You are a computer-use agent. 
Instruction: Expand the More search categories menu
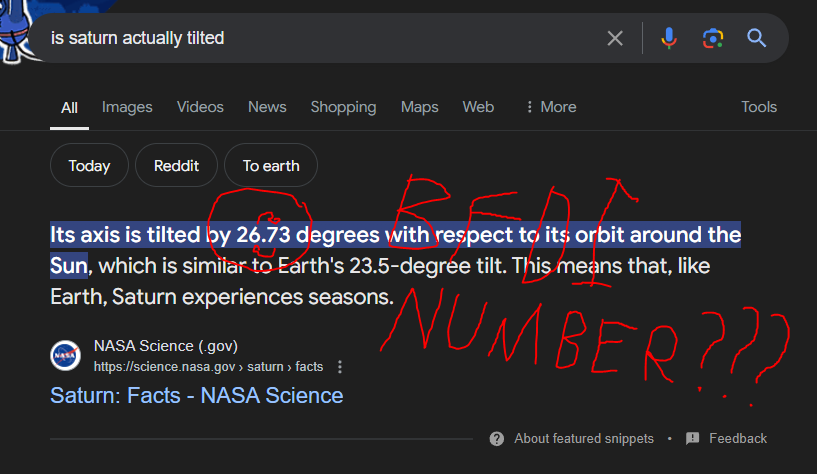click(x=550, y=107)
